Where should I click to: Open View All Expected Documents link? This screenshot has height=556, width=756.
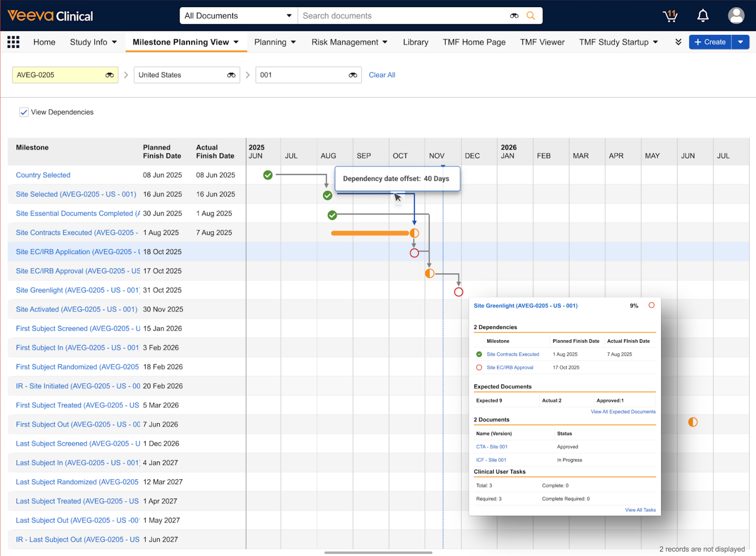[x=623, y=411]
